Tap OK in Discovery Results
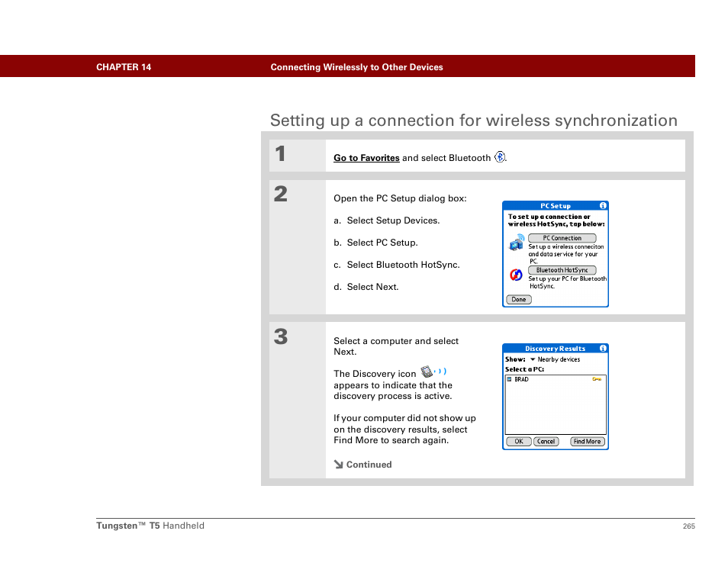The width and height of the screenshot is (728, 563). [519, 442]
